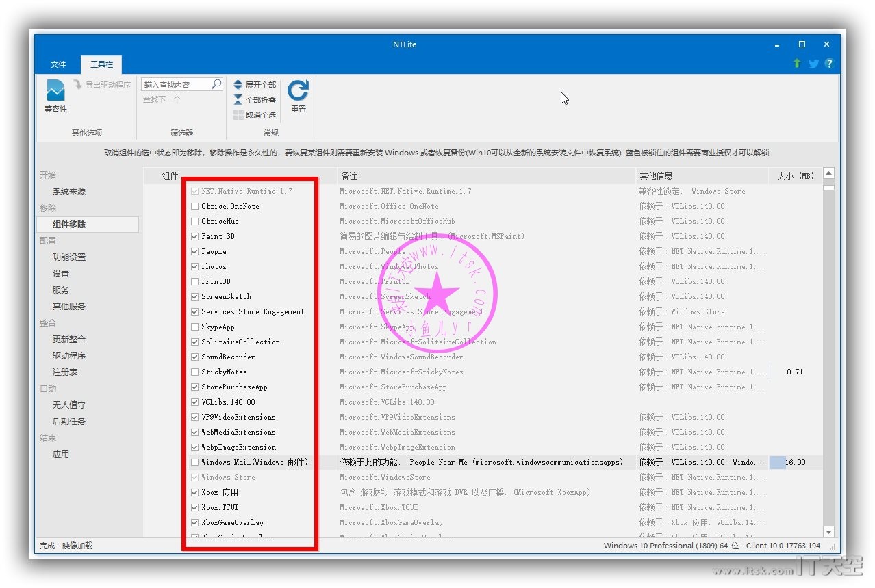Click the 兼容性锁定: Windows Store cell
The width and height of the screenshot is (875, 588).
[692, 191]
